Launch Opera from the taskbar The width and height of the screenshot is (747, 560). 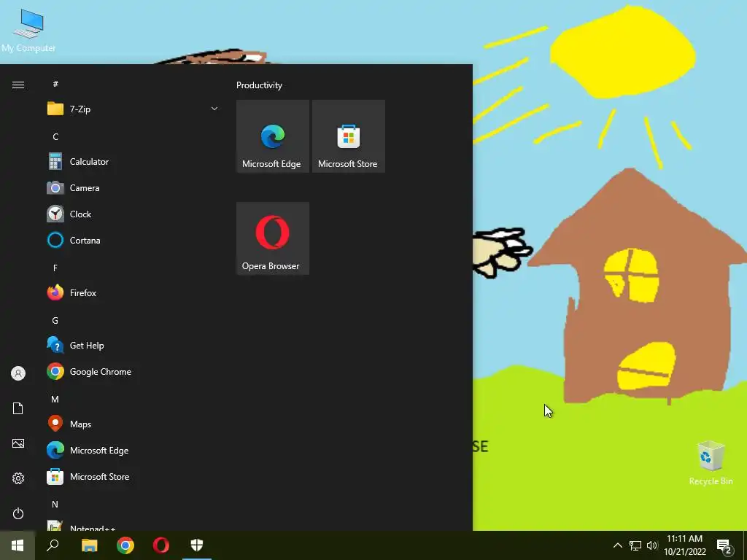tap(161, 545)
